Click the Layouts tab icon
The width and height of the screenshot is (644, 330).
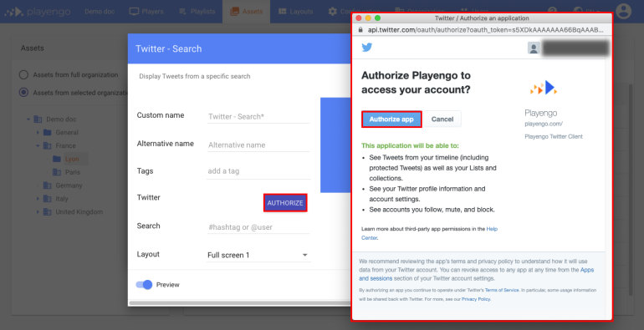(x=282, y=12)
